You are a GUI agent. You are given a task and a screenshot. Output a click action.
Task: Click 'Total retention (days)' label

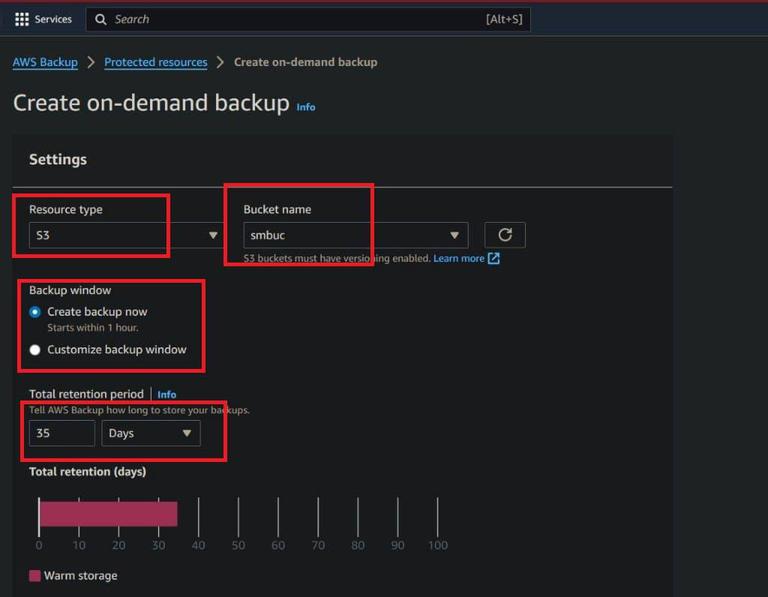point(88,472)
